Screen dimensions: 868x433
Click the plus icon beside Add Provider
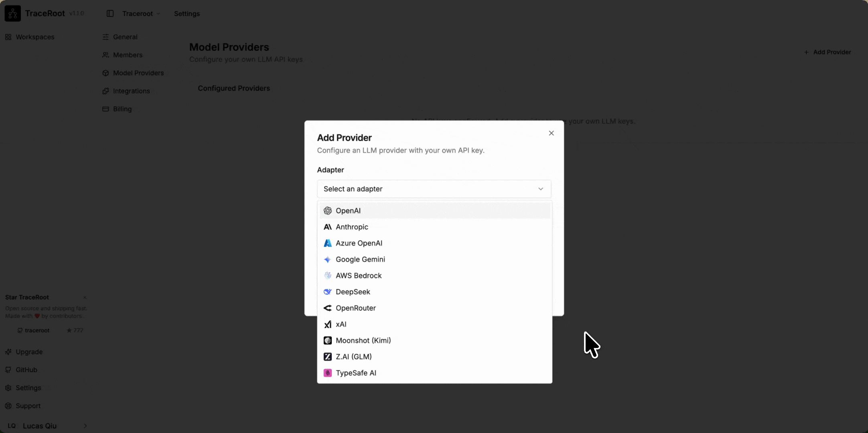coord(806,52)
